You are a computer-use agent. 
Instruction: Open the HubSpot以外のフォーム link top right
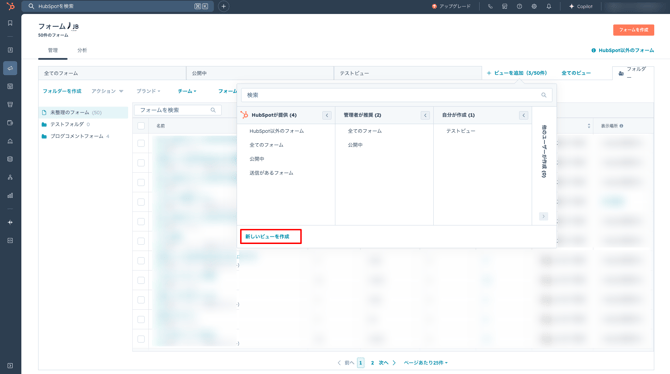click(623, 50)
